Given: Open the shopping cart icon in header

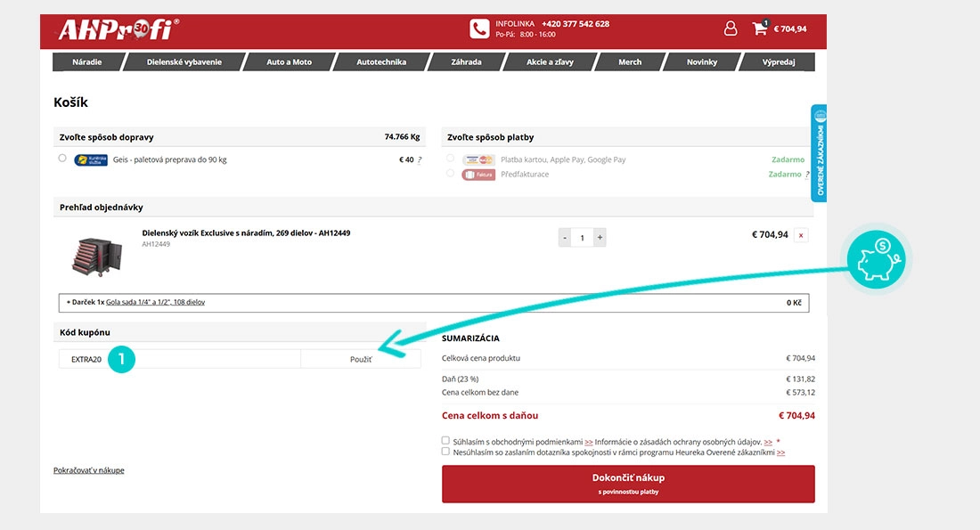Looking at the screenshot, I should pyautogui.click(x=760, y=29).
